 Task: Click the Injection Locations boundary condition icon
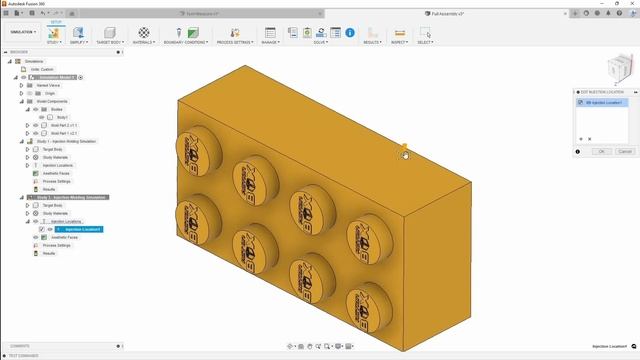pos(179,33)
